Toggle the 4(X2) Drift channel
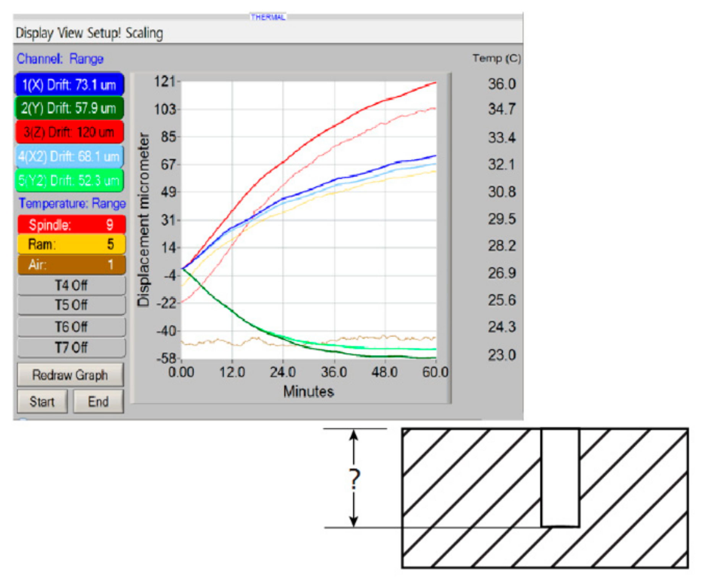Viewport: 703px width, 588px height. [x=70, y=156]
